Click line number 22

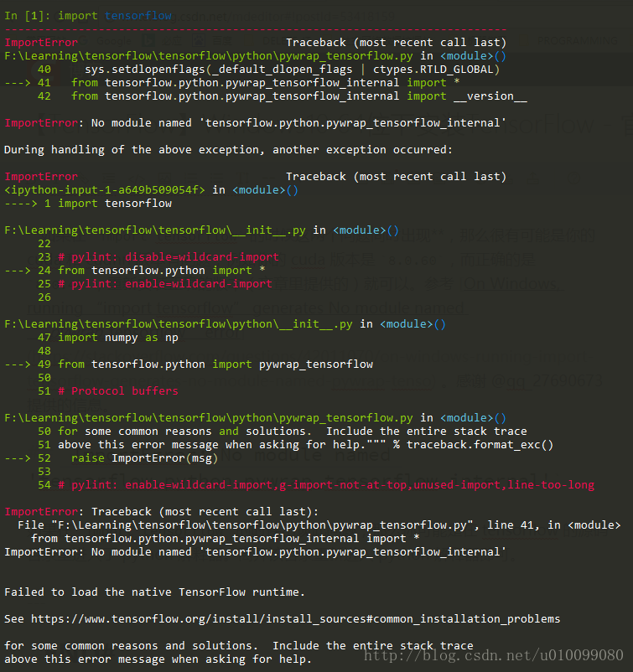click(x=44, y=244)
